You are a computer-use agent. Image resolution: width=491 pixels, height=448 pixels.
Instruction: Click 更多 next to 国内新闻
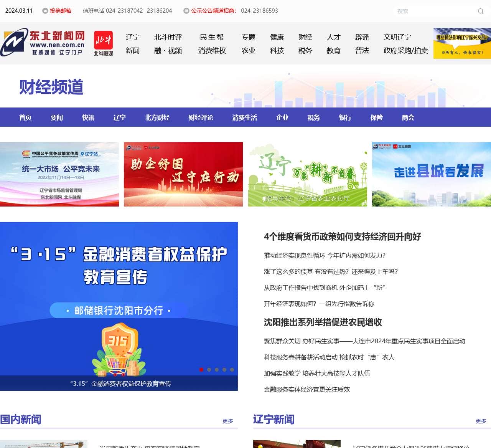(227, 421)
